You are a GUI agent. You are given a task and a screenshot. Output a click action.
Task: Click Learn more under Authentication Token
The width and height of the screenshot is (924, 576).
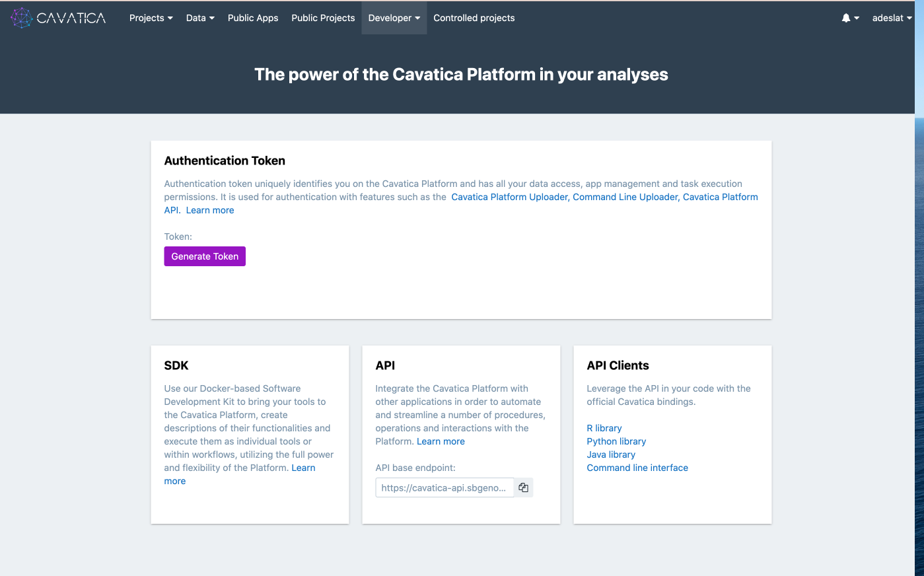click(210, 210)
